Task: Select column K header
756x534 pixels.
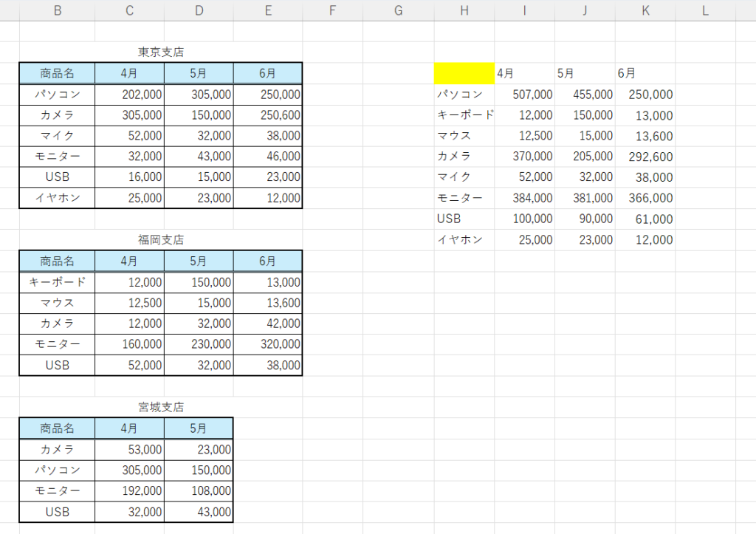Action: tap(645, 10)
